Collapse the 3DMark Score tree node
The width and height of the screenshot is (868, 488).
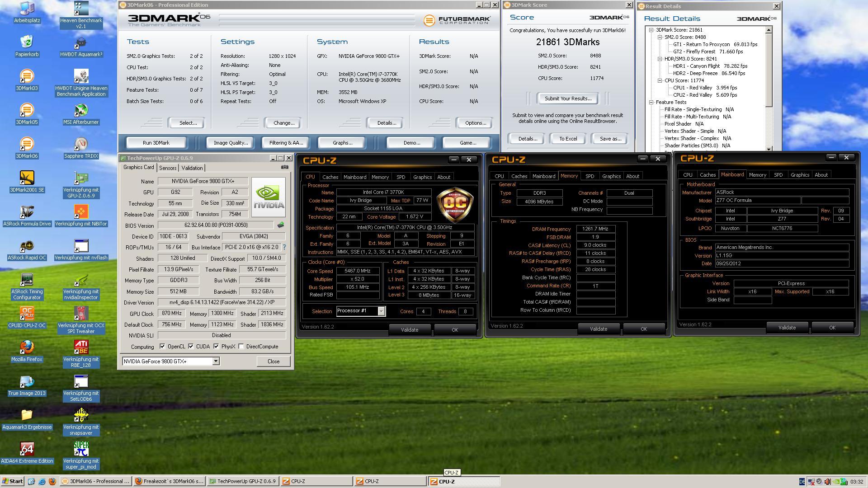pos(651,30)
